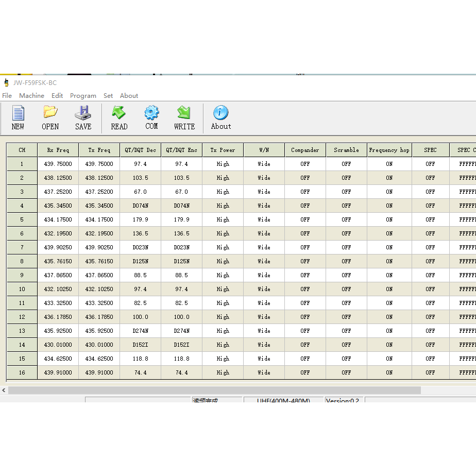Image resolution: width=476 pixels, height=476 pixels.
Task: Select QT/DQT Dec cell showing D074N
Action: (x=140, y=206)
